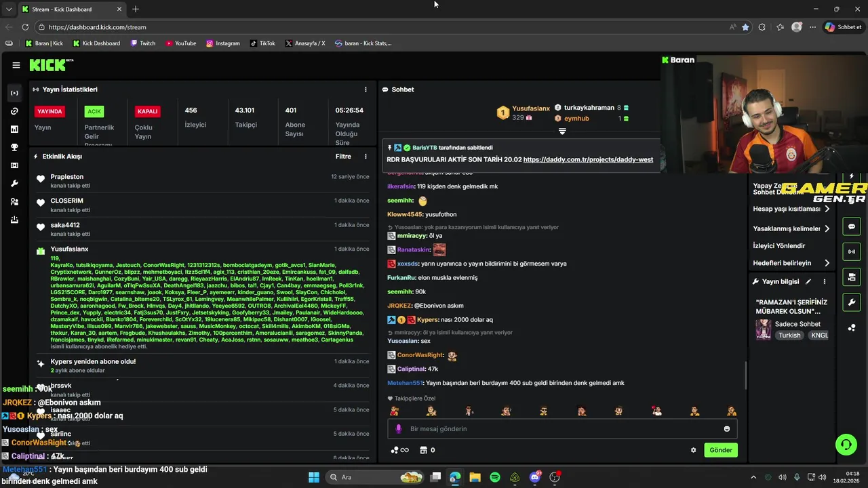Open the analytics chart icon in sidebar
Viewport: 868px width, 488px height.
[x=14, y=129]
